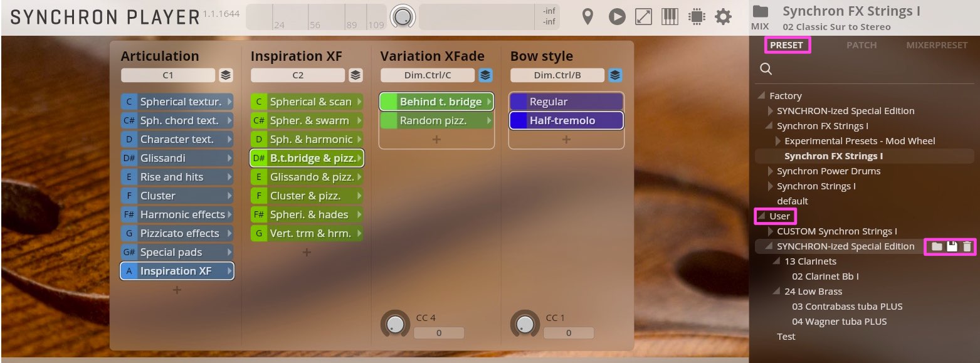Expand CUSTOM Synchron Strings I folder
The width and height of the screenshot is (980, 363).
[x=771, y=231]
